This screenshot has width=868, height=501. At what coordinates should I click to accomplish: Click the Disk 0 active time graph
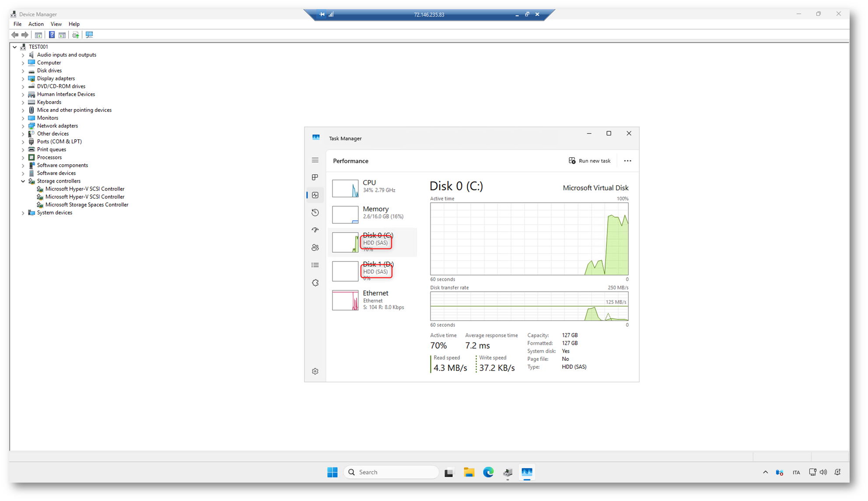(x=529, y=239)
